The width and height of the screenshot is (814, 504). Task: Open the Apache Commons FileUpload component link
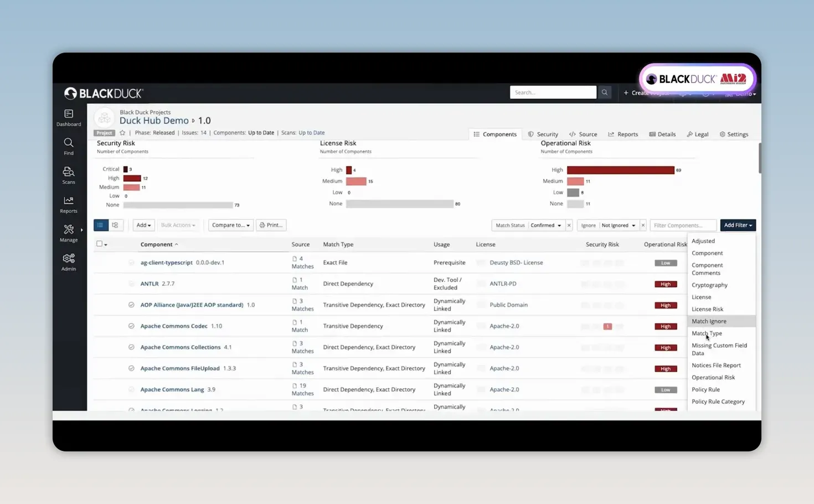click(x=180, y=368)
